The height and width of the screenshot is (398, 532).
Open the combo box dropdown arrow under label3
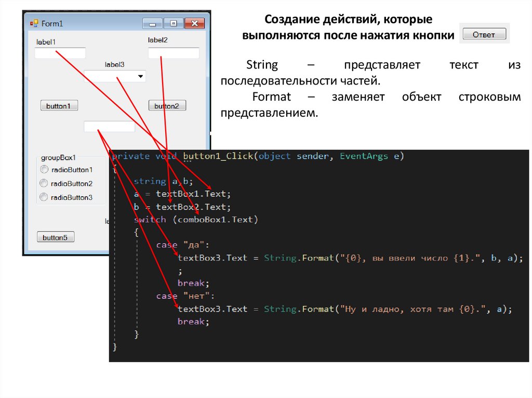click(140, 77)
